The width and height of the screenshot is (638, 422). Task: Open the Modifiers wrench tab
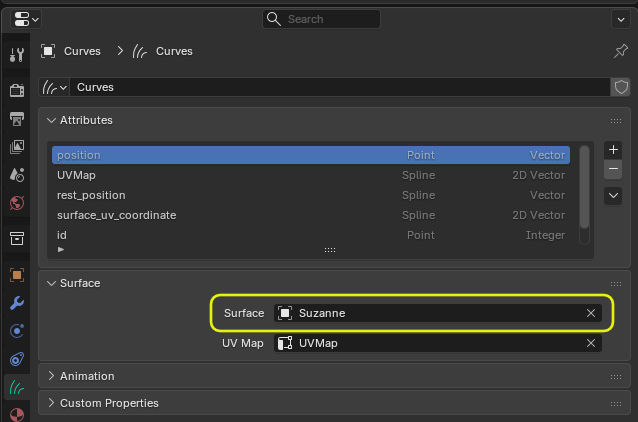click(16, 303)
